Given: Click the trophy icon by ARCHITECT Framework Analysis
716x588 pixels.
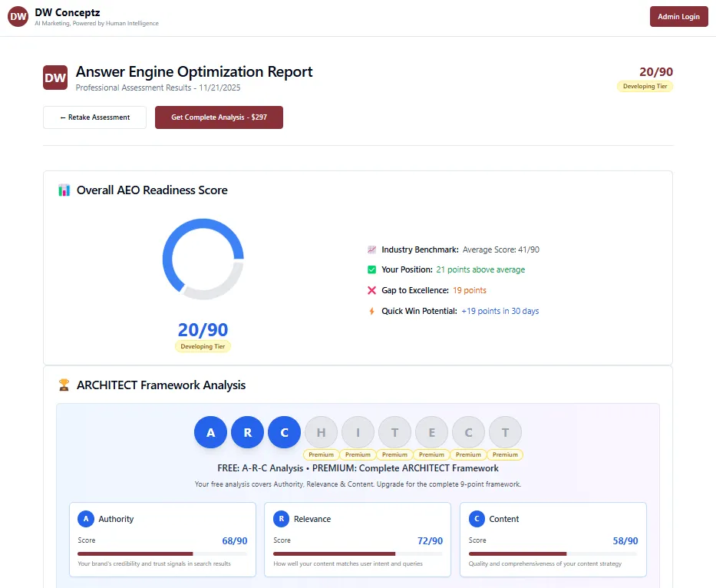Looking at the screenshot, I should tap(64, 385).
